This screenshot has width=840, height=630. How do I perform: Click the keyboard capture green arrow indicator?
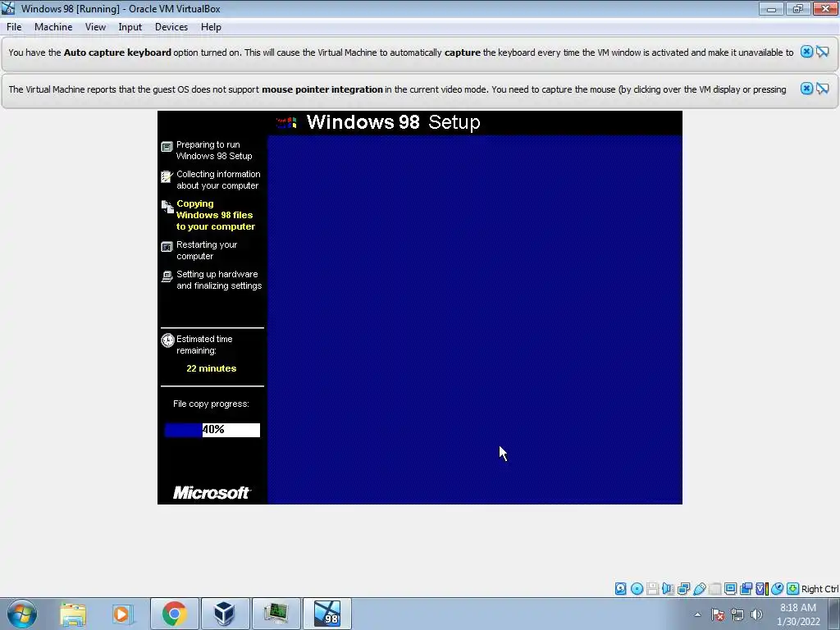793,589
